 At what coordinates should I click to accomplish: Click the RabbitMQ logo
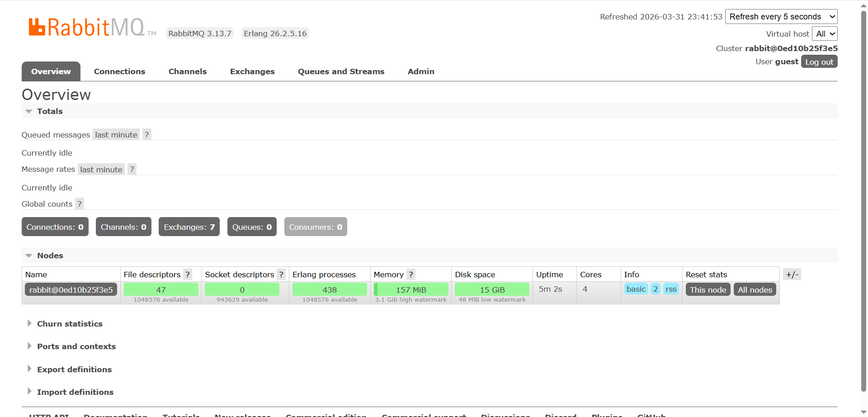click(87, 27)
